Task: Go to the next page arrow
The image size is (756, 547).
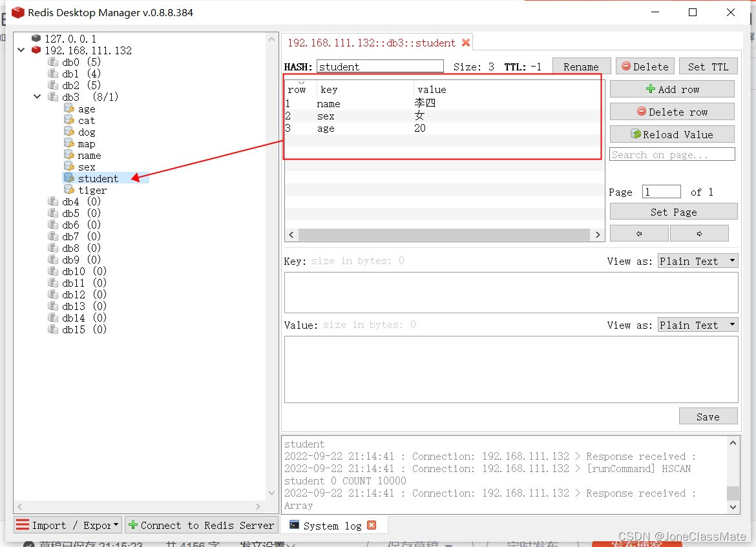Action: point(699,233)
